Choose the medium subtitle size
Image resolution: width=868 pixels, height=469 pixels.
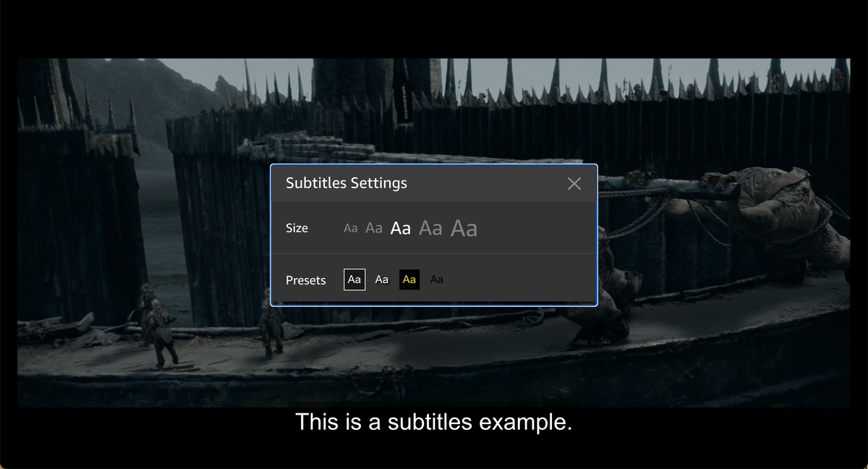(400, 227)
